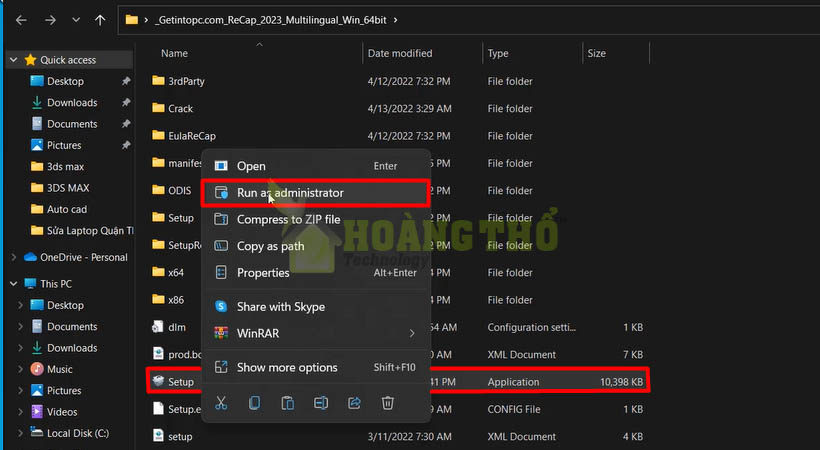Expand Documents under This PC
820x450 pixels.
click(20, 327)
